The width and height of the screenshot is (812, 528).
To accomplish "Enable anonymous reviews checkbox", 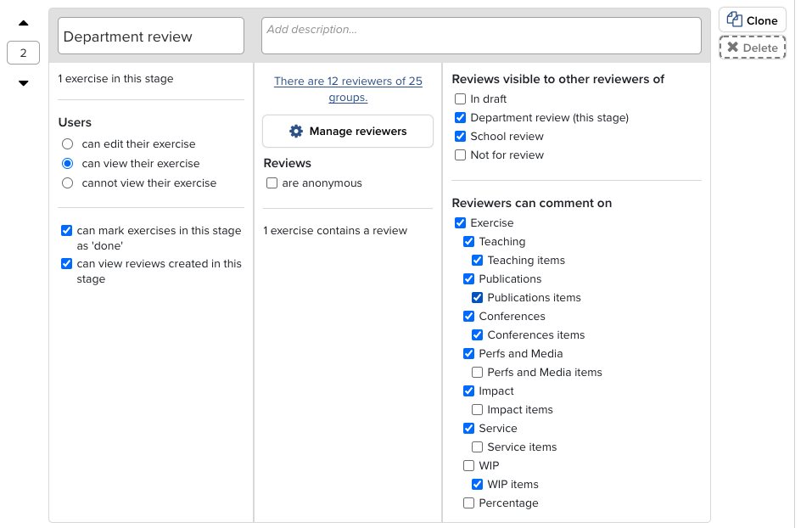I will tap(272, 183).
